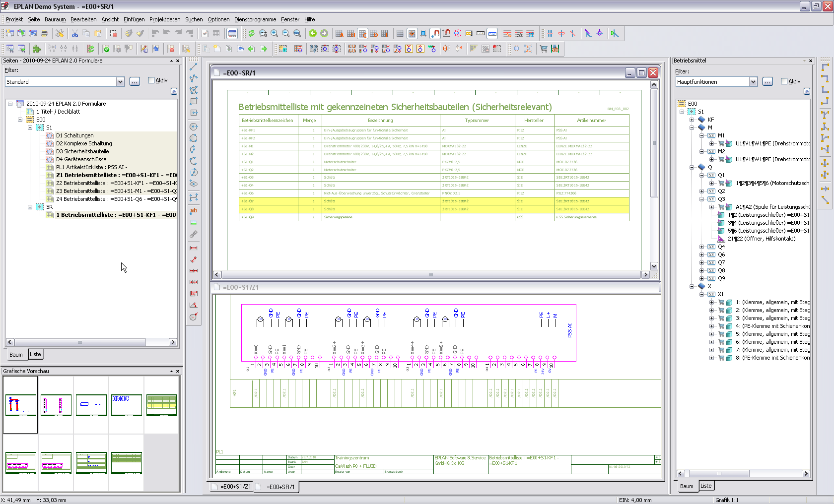Open the Hauptfunktionen filter dropdown
Screen dimensions: 834x504
(x=753, y=82)
